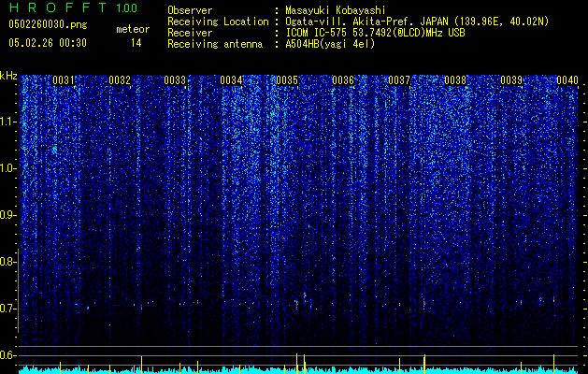The width and height of the screenshot is (588, 374).
Task: Click time marker 0034
Action: (231, 80)
